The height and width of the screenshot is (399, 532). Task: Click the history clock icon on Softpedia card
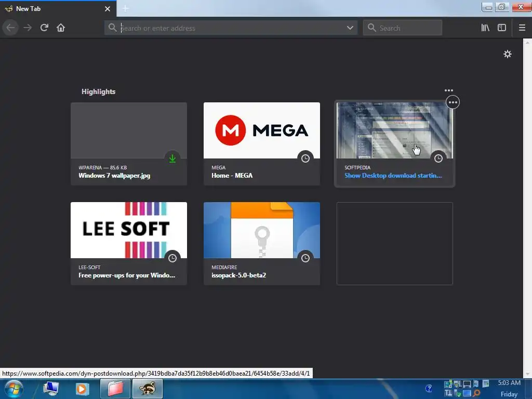coord(438,158)
